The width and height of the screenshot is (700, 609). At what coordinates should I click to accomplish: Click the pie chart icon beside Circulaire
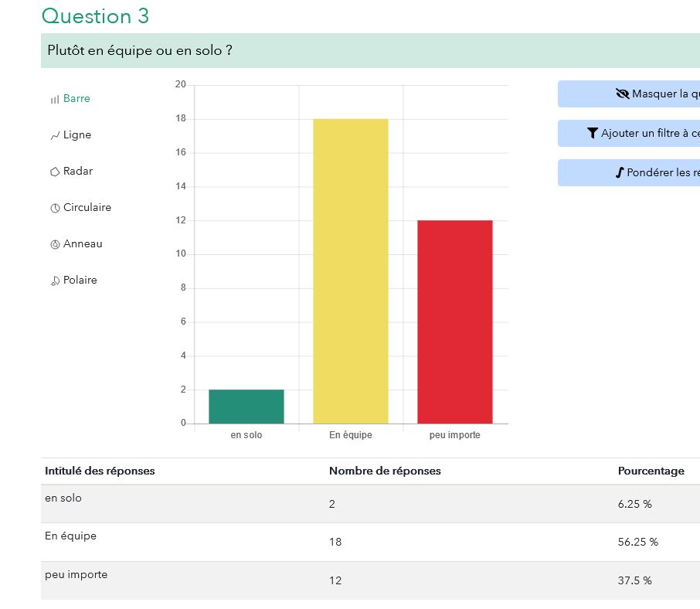click(x=55, y=209)
